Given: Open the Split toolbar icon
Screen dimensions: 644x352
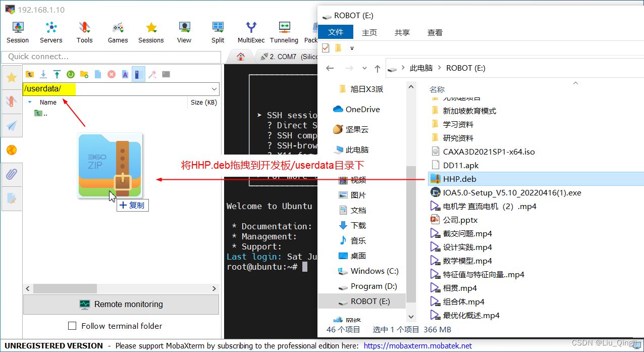Looking at the screenshot, I should tap(218, 32).
